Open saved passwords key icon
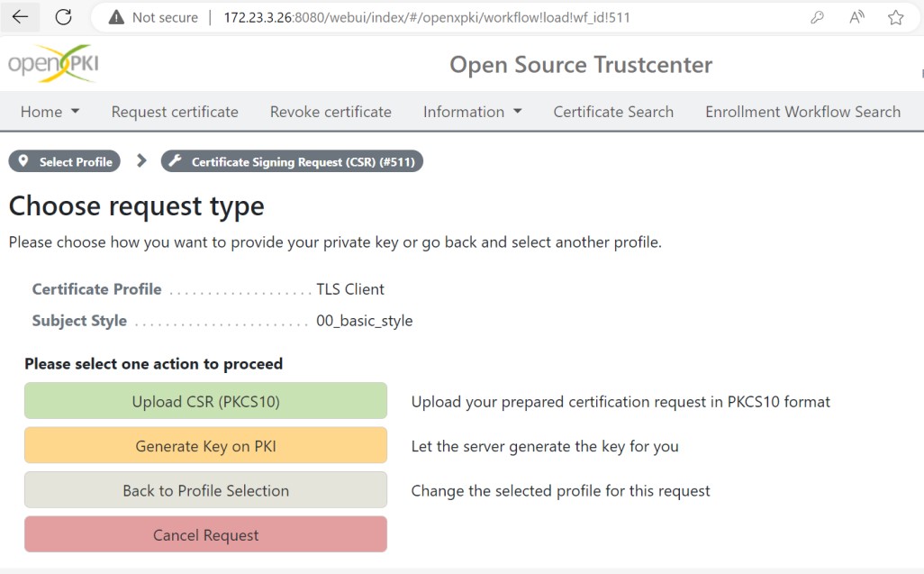This screenshot has height=574, width=924. 817,18
